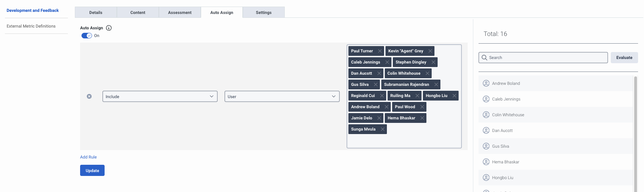Click the Auto Assign info icon
This screenshot has height=192, width=644.
coord(109,28)
